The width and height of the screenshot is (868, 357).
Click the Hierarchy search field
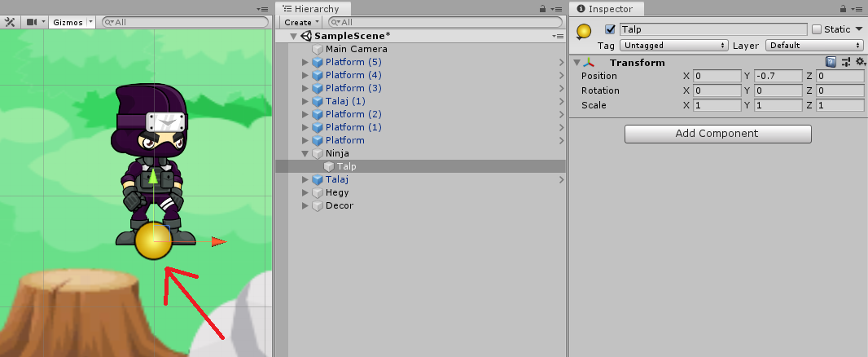point(445,22)
